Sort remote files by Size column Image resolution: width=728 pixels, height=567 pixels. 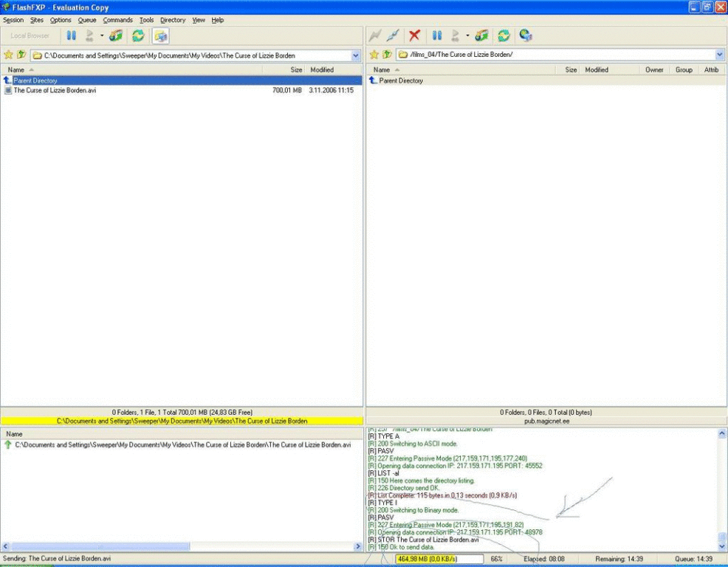[567, 69]
